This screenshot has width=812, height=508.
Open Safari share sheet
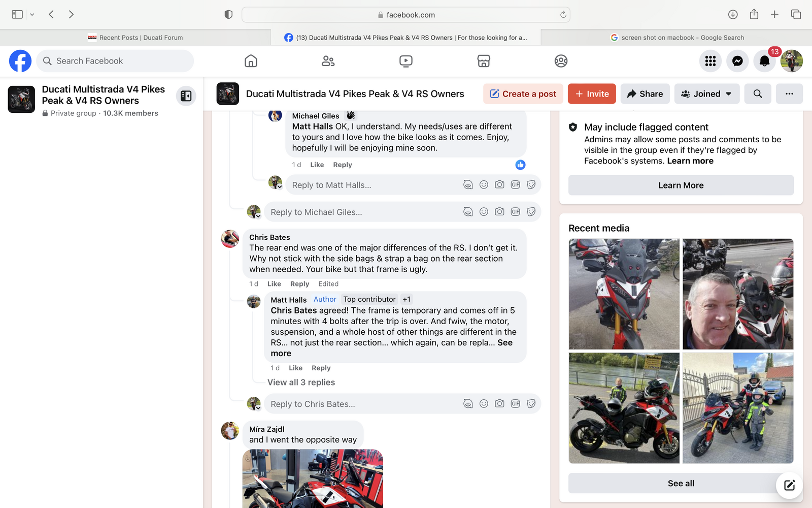pyautogui.click(x=754, y=15)
